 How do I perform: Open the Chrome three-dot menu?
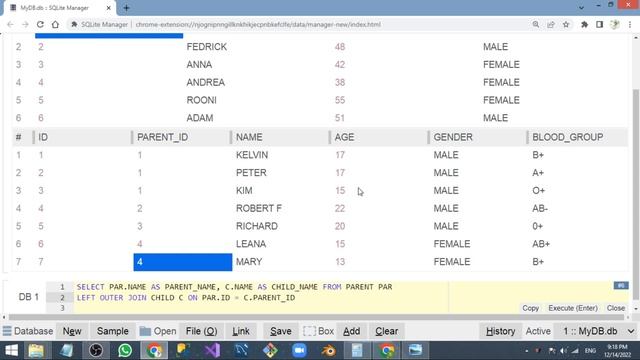click(x=630, y=24)
